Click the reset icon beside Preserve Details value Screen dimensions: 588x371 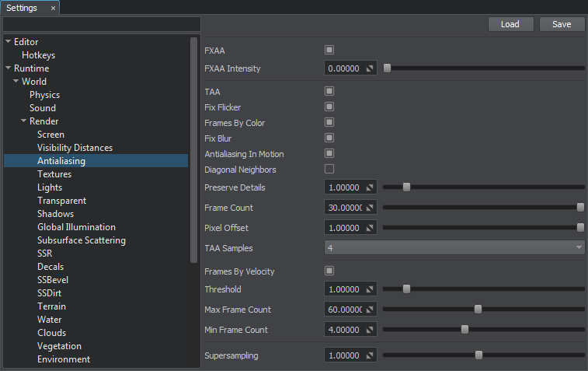(370, 187)
